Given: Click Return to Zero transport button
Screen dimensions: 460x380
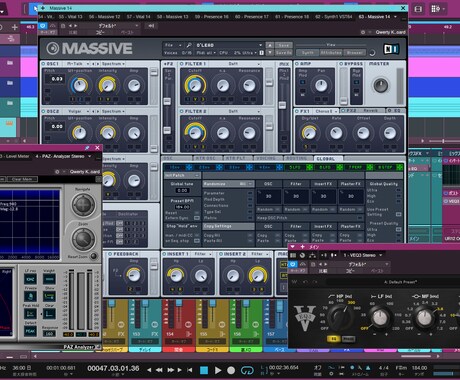Looking at the screenshot, I should click(190, 370).
